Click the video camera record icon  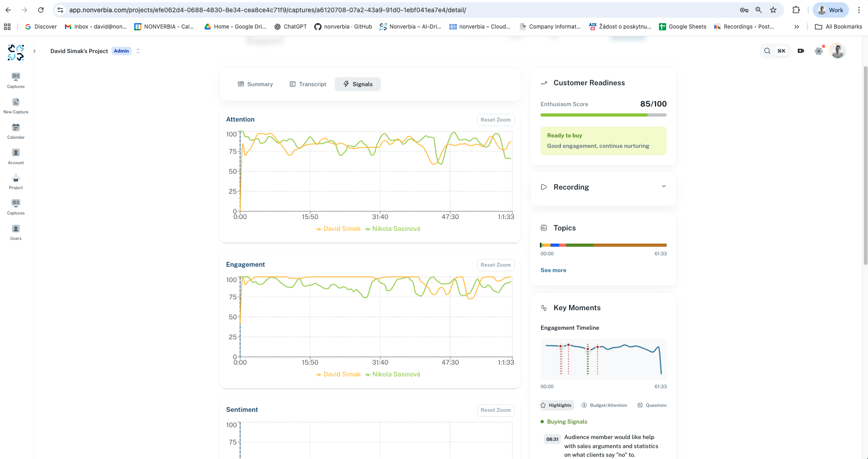point(801,51)
